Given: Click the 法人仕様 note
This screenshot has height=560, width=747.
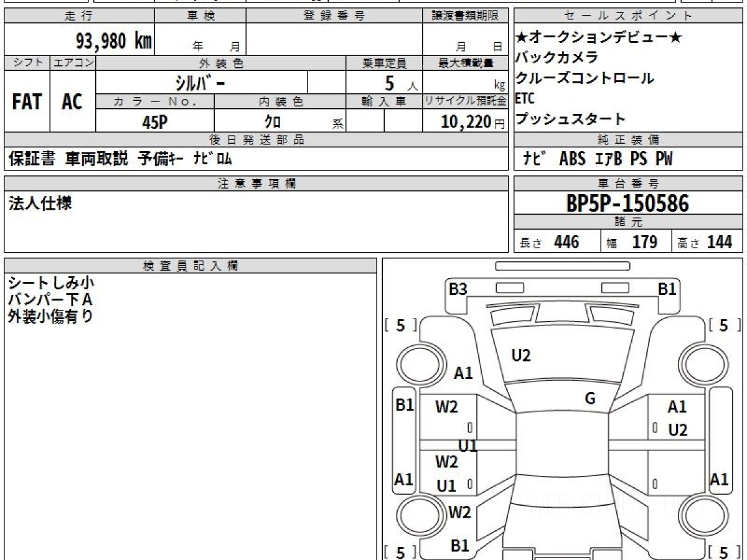Looking at the screenshot, I should pyautogui.click(x=40, y=203).
